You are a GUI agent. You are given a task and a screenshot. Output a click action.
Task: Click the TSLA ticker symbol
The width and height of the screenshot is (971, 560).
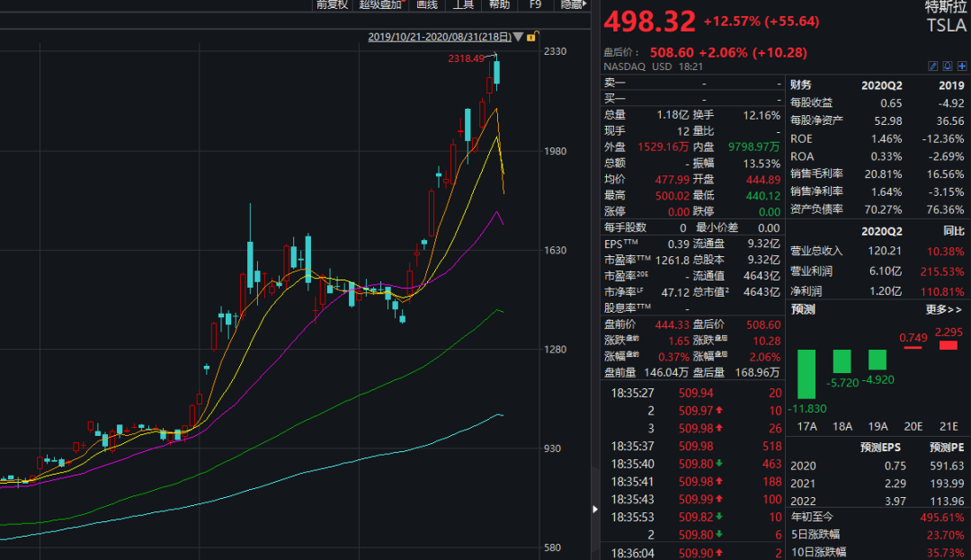point(946,25)
